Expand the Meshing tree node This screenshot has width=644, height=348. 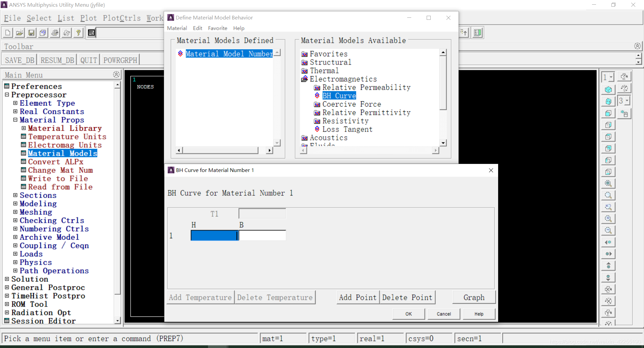tap(15, 212)
